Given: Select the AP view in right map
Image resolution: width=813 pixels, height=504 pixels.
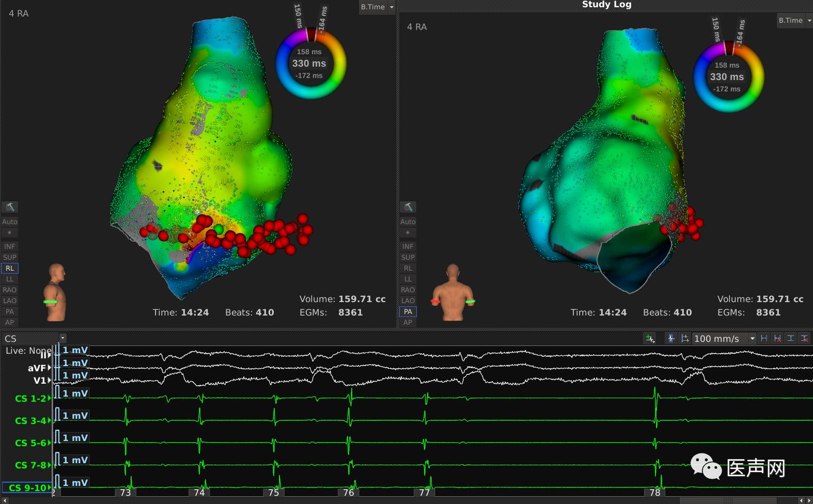Looking at the screenshot, I should (408, 322).
